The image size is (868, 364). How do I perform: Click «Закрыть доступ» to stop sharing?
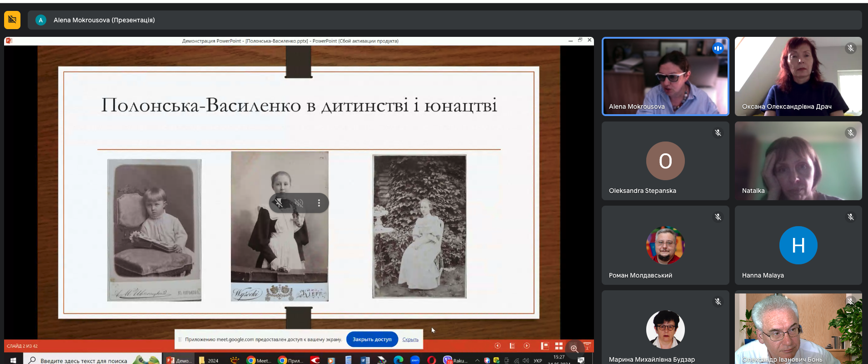click(x=372, y=339)
